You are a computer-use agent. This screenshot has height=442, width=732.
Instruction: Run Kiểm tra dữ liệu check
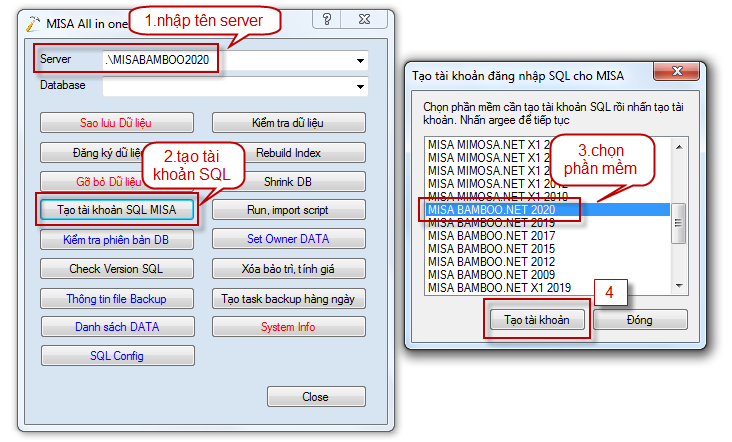pyautogui.click(x=289, y=123)
